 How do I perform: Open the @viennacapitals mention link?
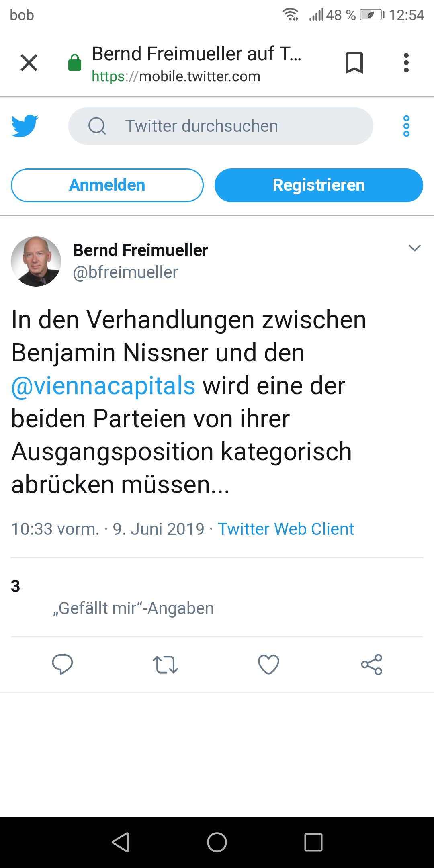click(x=103, y=386)
